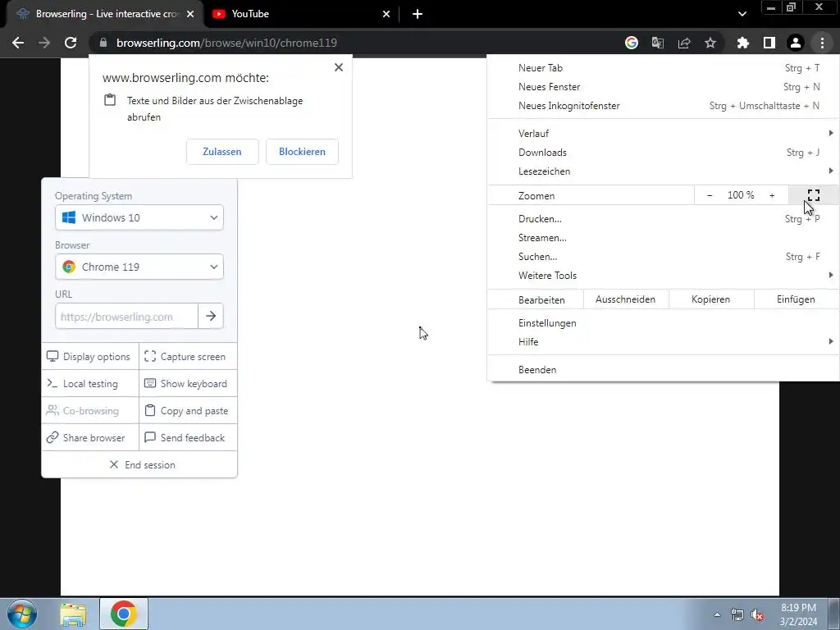840x630 pixels.
Task: Decrease zoom with the minus button
Action: click(710, 195)
